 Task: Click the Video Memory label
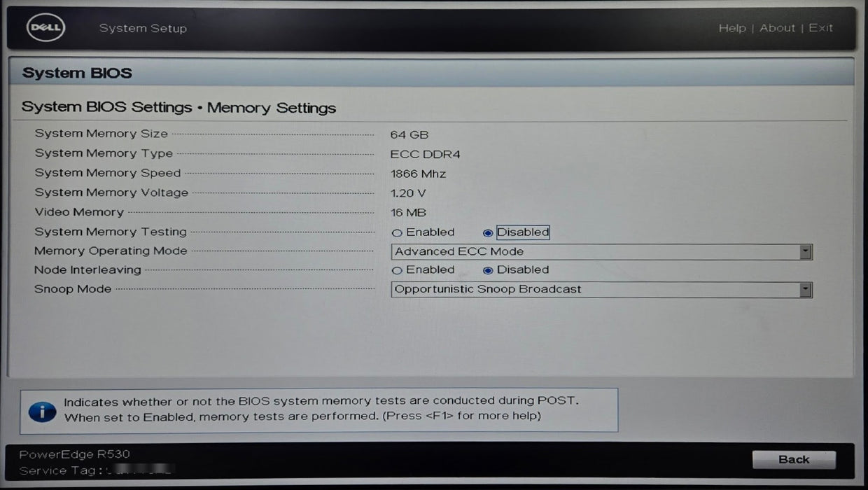[79, 212]
